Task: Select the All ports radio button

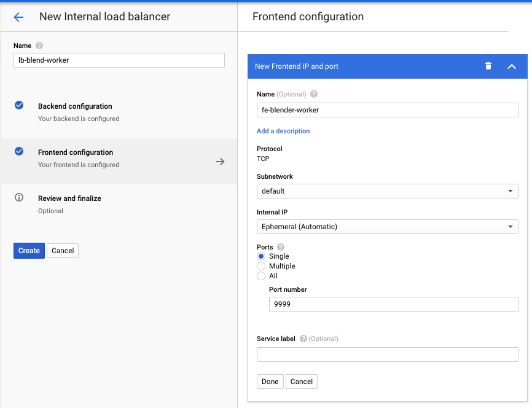Action: pyautogui.click(x=261, y=276)
